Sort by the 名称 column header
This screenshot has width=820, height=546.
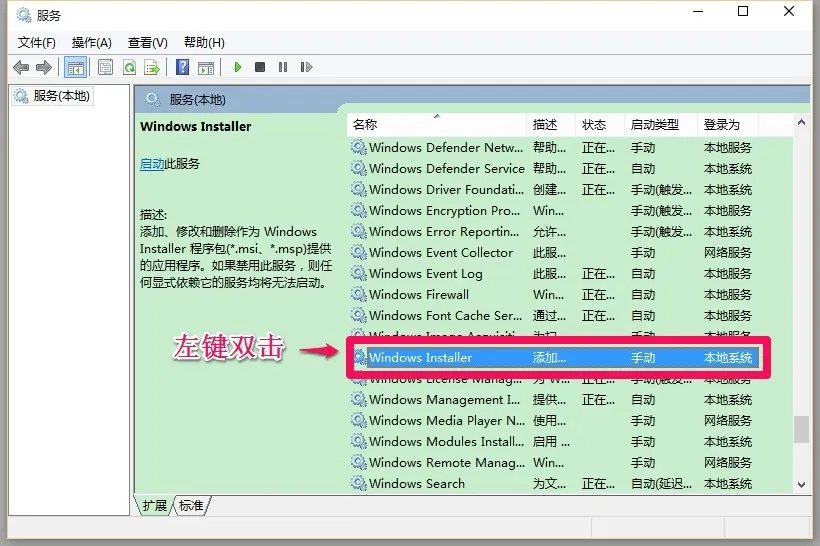click(x=437, y=125)
